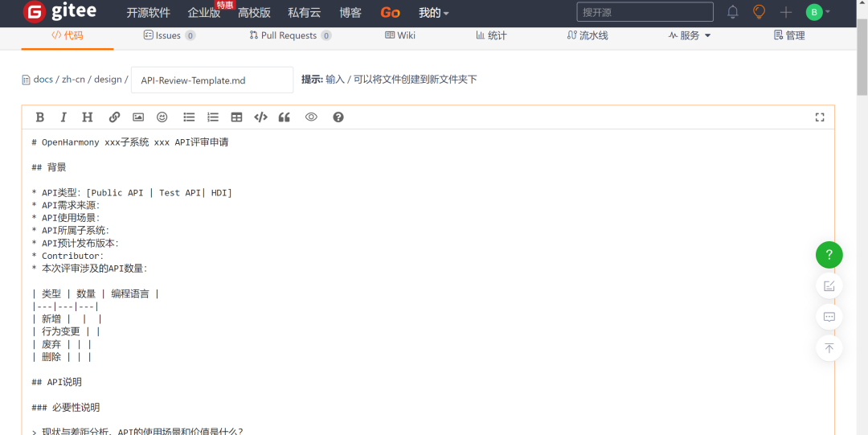Expand the 我的 dropdown menu
This screenshot has width=868, height=435.
(x=433, y=13)
